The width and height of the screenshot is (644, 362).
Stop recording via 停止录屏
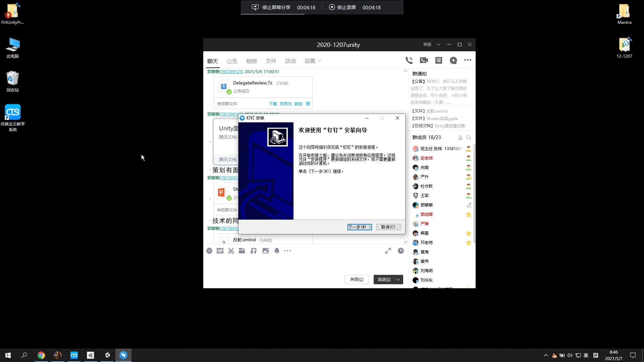(x=342, y=7)
